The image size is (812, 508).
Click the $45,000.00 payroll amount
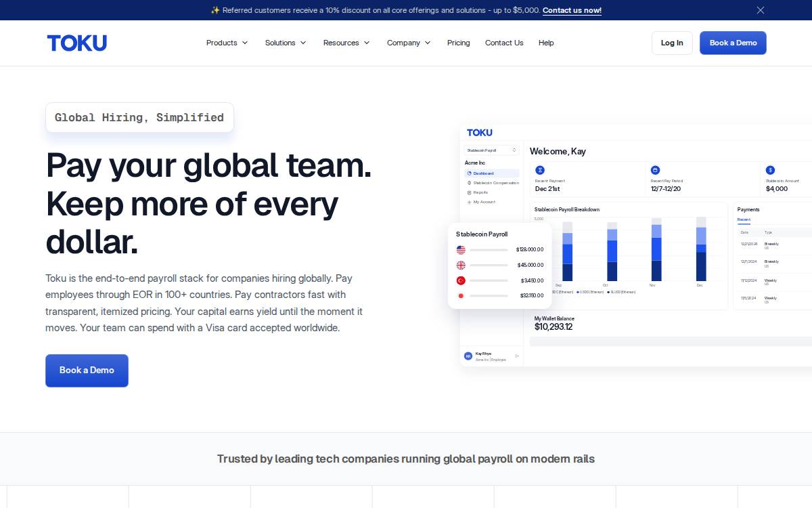(531, 265)
